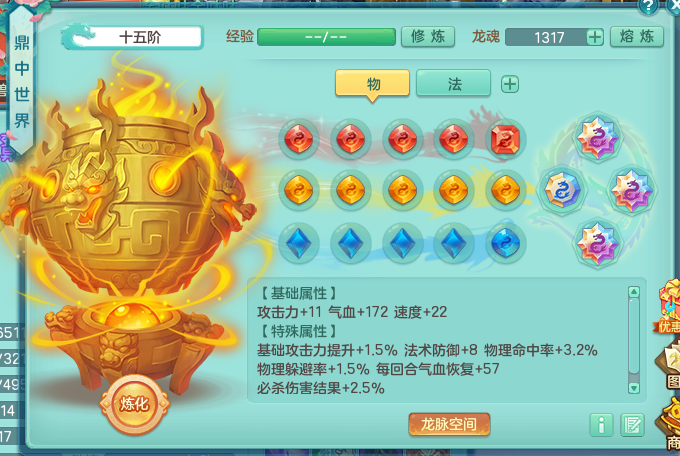The height and width of the screenshot is (456, 680).
Task: Add a new scheme with plus beside 法
Action: point(510,84)
